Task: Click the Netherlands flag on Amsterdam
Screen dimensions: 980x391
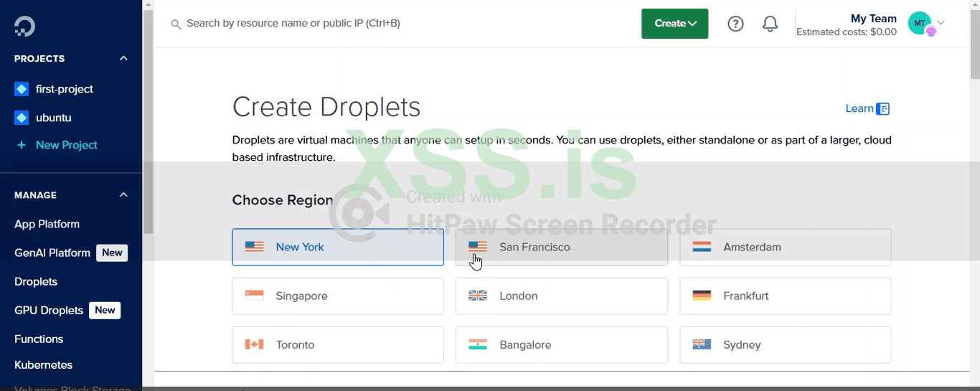Action: [702, 247]
